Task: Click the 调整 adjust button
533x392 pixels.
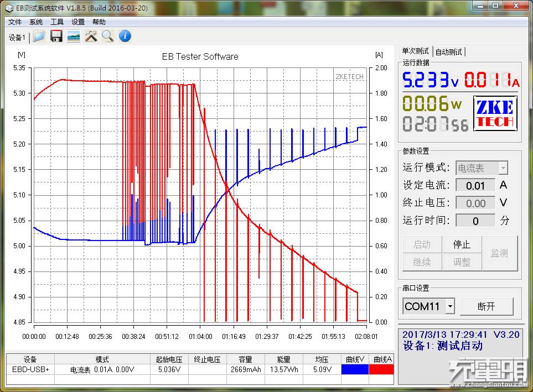Action: click(x=462, y=262)
